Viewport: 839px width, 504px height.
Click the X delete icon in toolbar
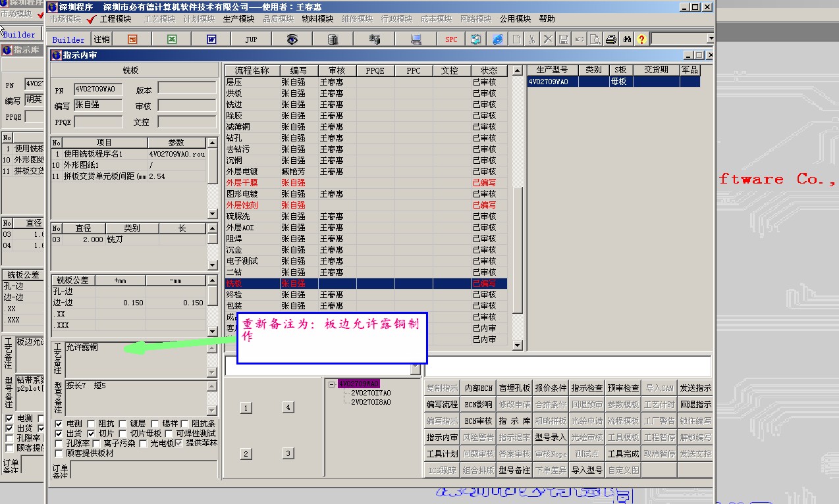tap(548, 39)
